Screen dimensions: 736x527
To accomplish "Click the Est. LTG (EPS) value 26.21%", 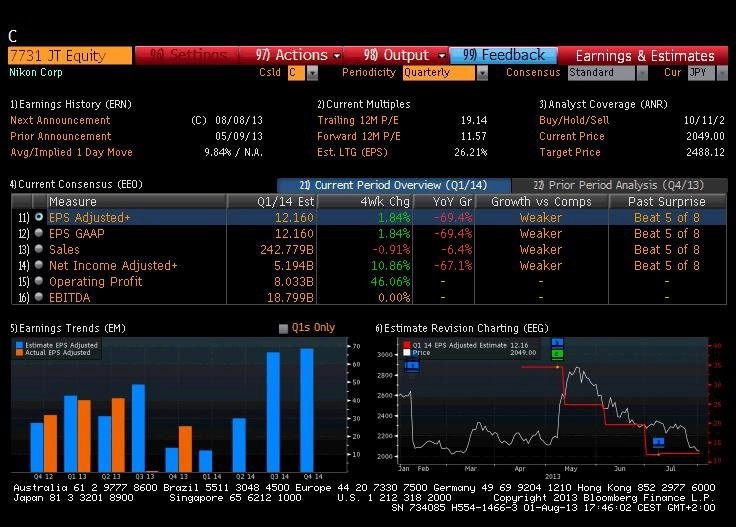I will tap(471, 152).
